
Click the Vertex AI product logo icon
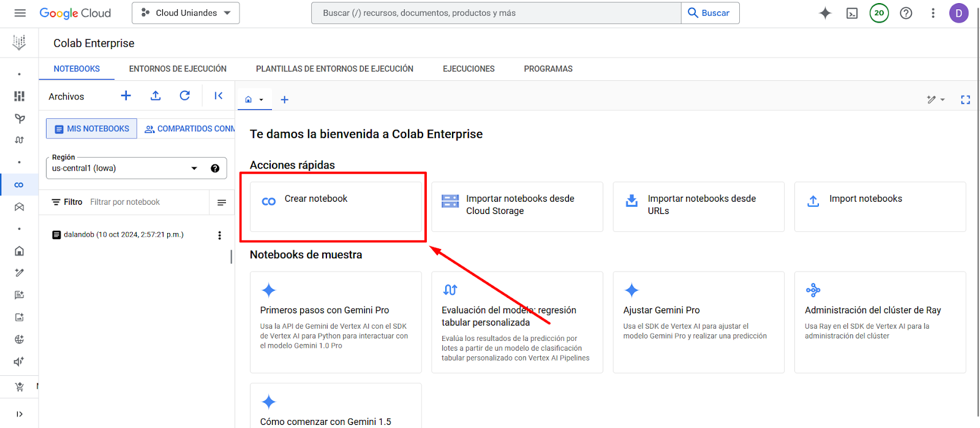tap(19, 42)
